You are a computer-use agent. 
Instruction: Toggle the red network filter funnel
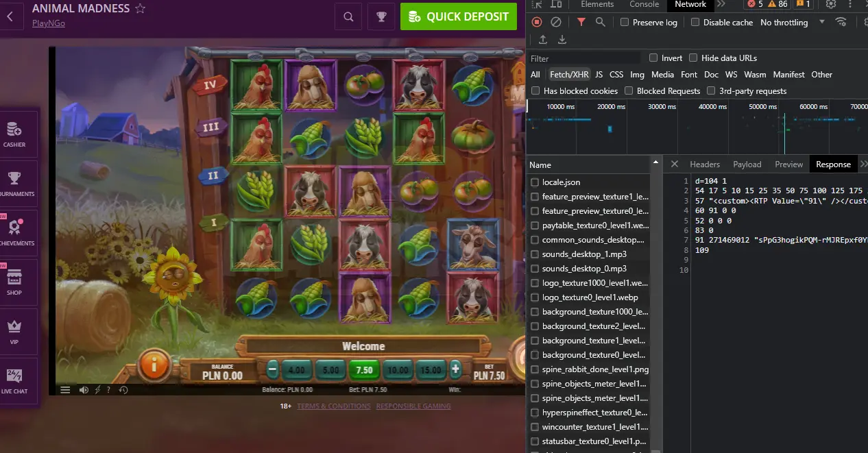pos(581,22)
